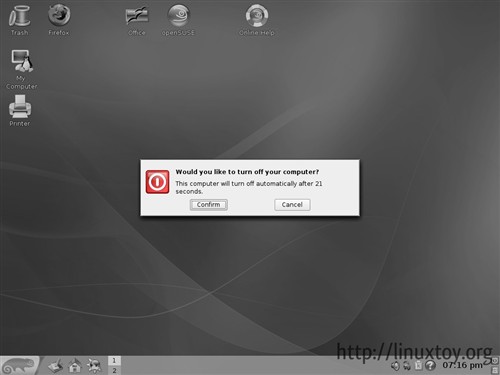Click the volume speaker tray icon
The image size is (500, 375).
click(395, 366)
